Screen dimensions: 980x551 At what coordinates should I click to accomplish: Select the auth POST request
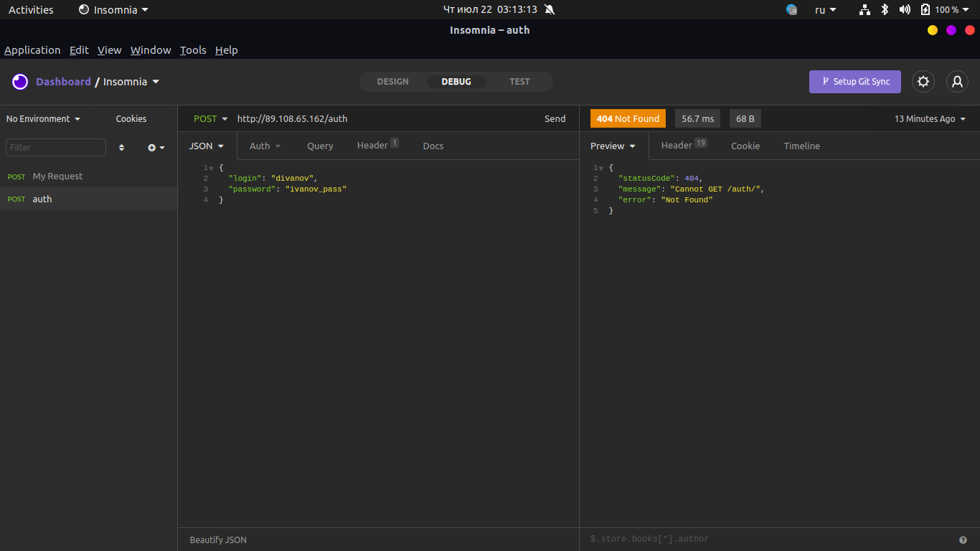pos(88,199)
